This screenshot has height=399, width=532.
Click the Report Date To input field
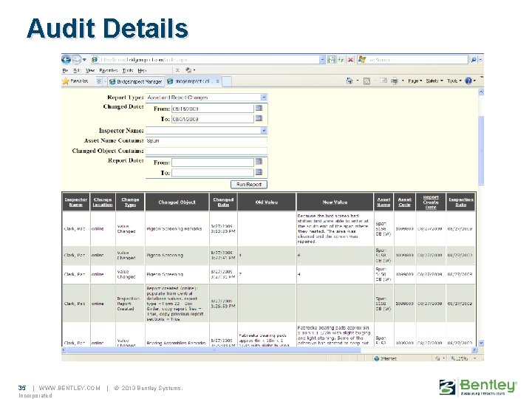coord(212,172)
